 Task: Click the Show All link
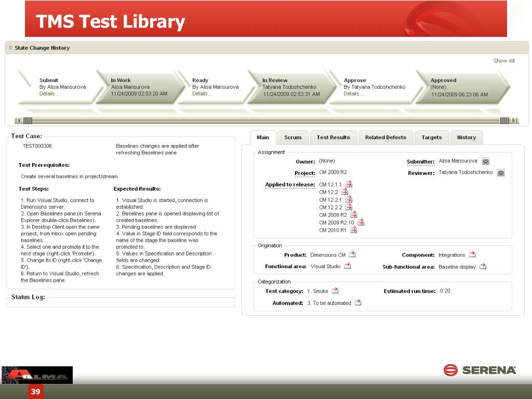coord(504,61)
